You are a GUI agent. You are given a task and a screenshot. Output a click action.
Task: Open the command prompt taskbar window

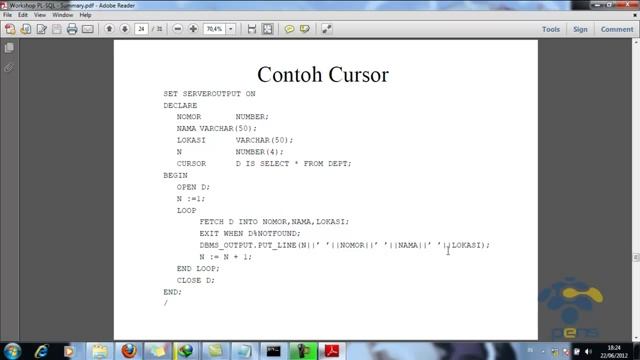tap(273, 351)
